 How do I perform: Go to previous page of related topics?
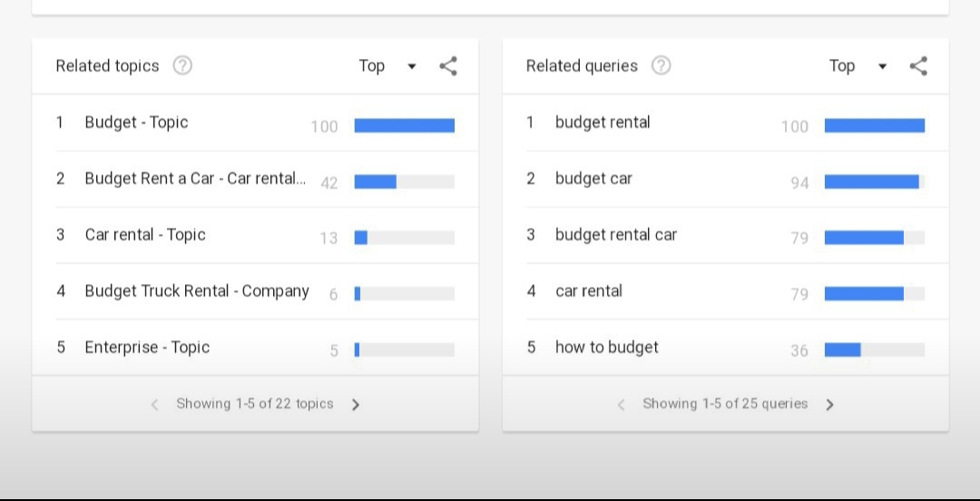pos(154,405)
